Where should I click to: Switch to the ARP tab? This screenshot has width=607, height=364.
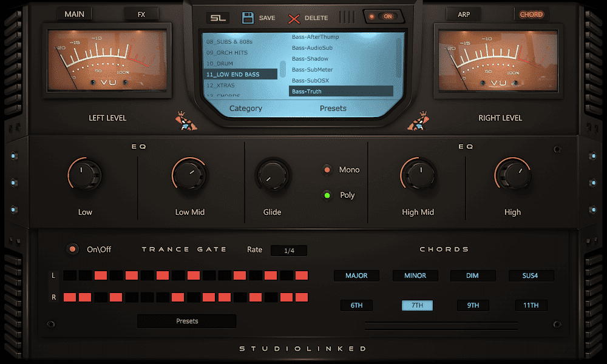pos(463,15)
